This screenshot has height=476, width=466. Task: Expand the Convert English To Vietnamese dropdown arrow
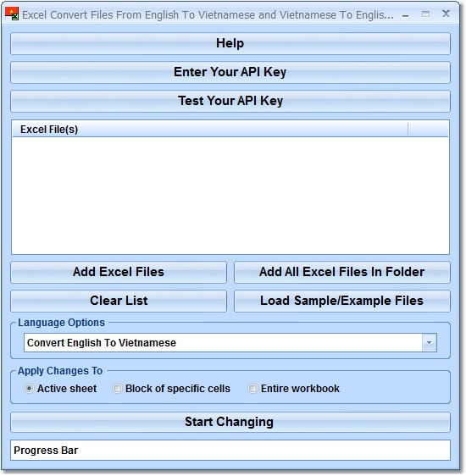(429, 343)
